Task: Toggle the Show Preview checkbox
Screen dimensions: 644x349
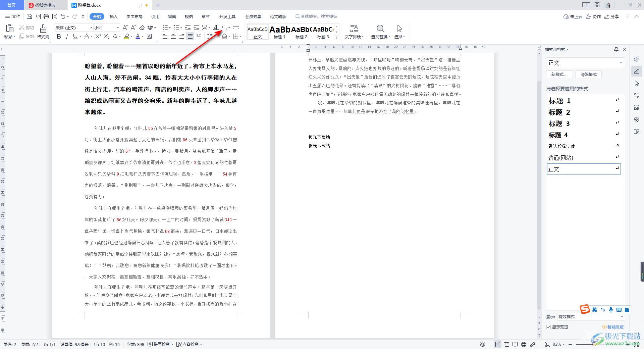Action: [x=548, y=327]
